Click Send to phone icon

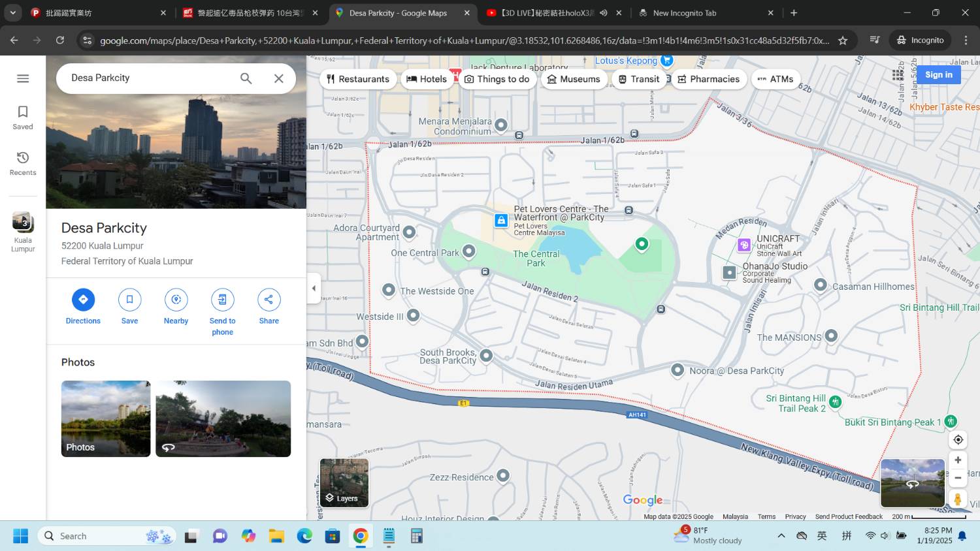point(222,300)
